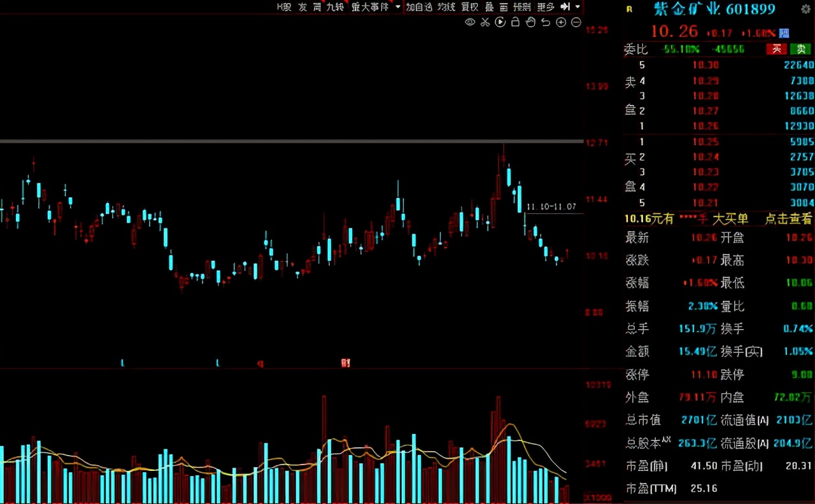The width and height of the screenshot is (815, 504).
Task: Open dropdown arrow at toolbar far right
Action: [578, 7]
